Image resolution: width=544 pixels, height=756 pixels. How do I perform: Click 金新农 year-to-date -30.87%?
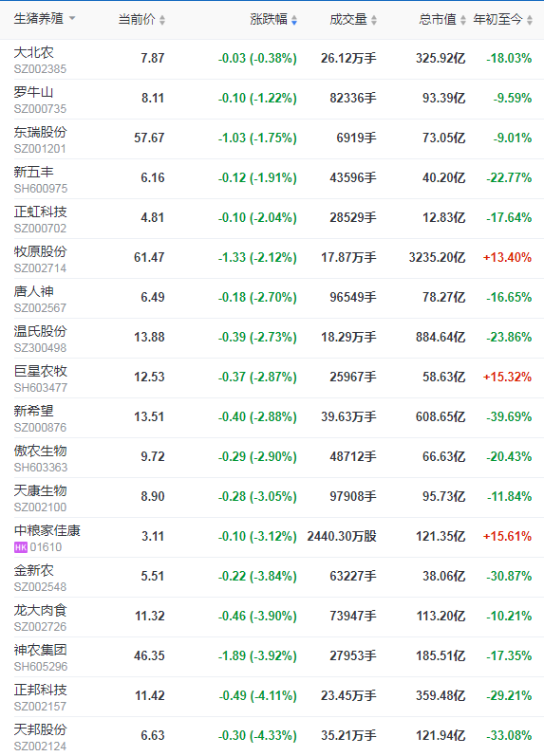(x=509, y=576)
